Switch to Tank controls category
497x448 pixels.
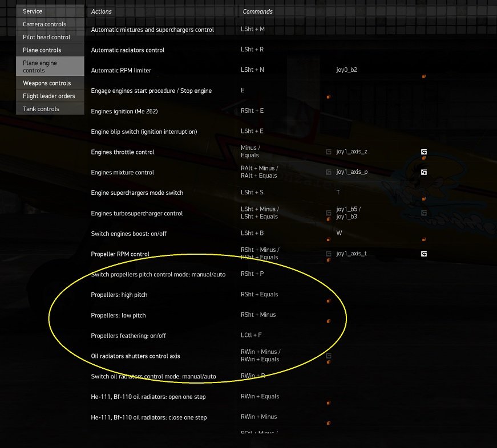pyautogui.click(x=50, y=109)
